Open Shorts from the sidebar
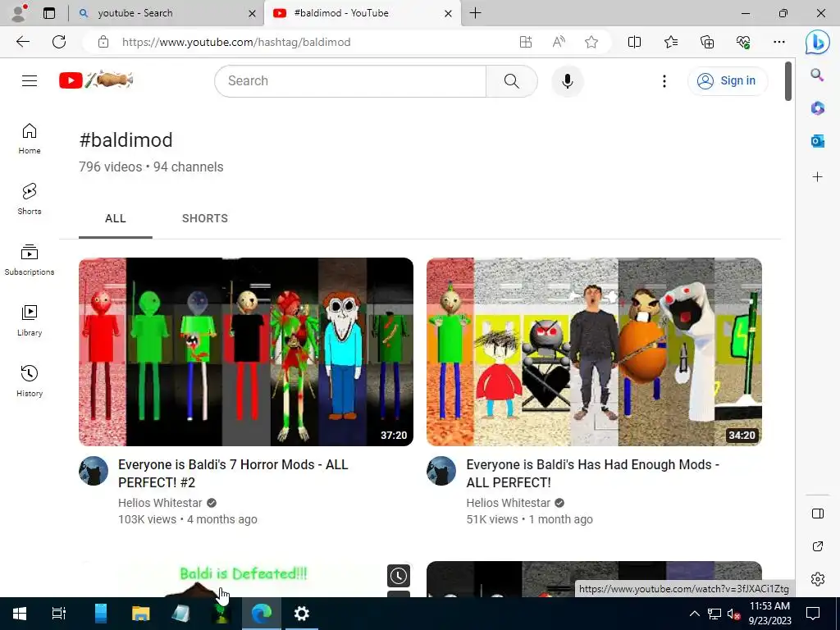The image size is (840, 630). point(30,199)
